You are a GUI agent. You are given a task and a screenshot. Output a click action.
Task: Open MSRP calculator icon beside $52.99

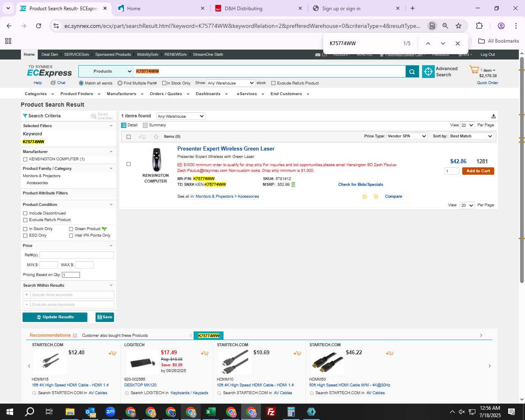pyautogui.click(x=293, y=185)
